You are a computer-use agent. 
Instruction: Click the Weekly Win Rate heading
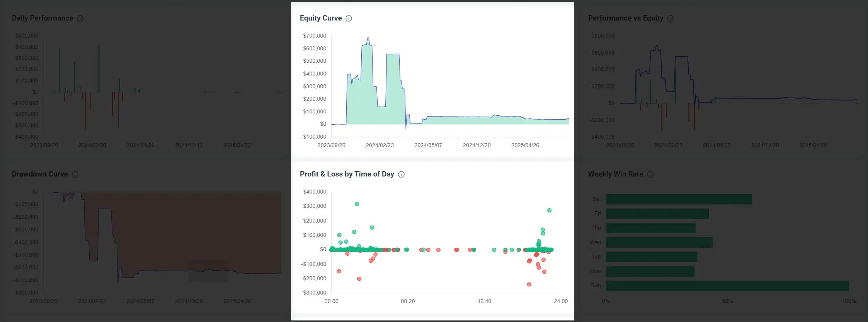click(615, 174)
